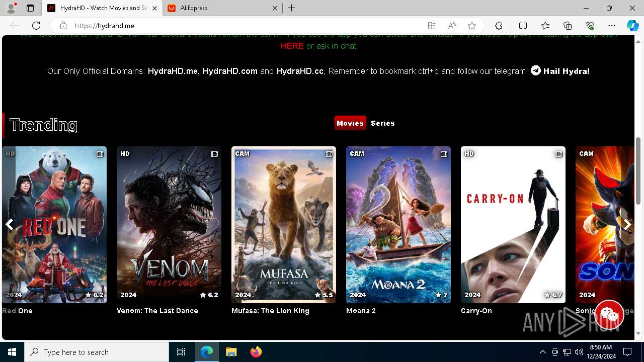
Task: Open Favorites list icon
Action: (x=545, y=26)
